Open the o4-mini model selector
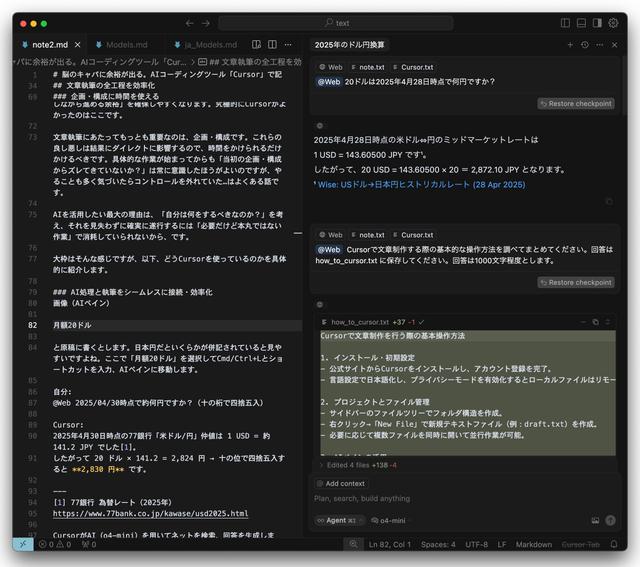The image size is (640, 567). [389, 520]
